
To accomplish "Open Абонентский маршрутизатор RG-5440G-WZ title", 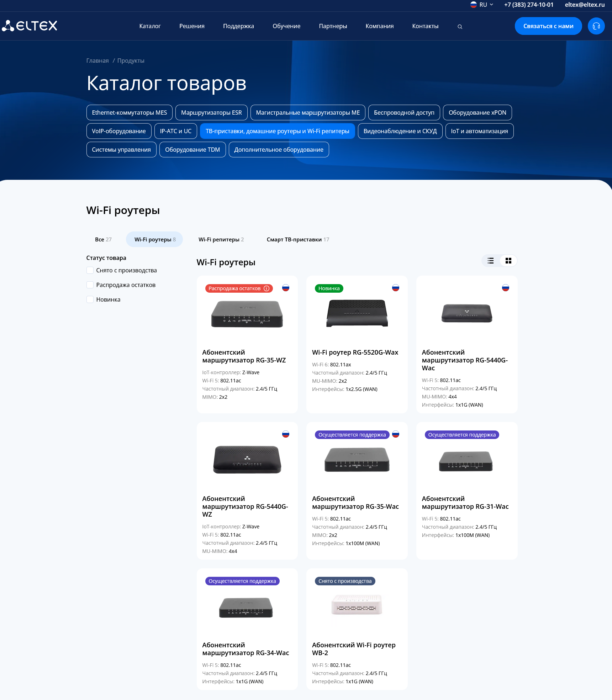I will tap(245, 506).
